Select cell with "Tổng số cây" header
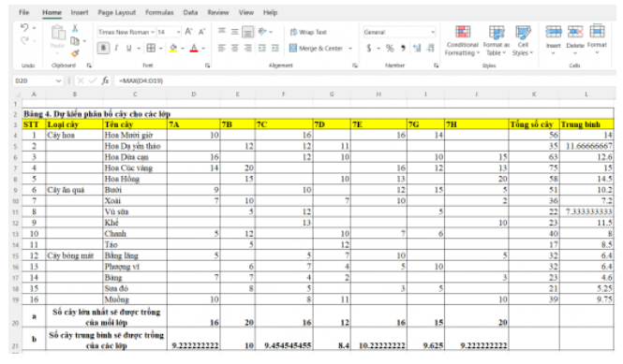 [x=534, y=124]
